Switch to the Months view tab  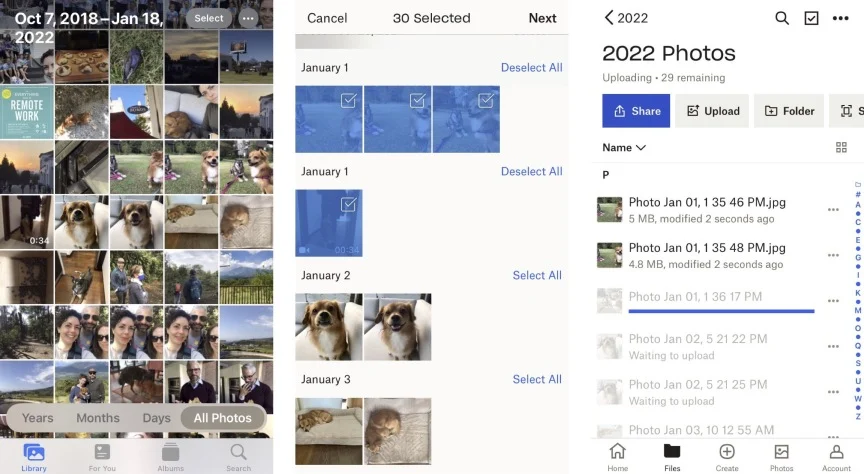[x=97, y=418]
